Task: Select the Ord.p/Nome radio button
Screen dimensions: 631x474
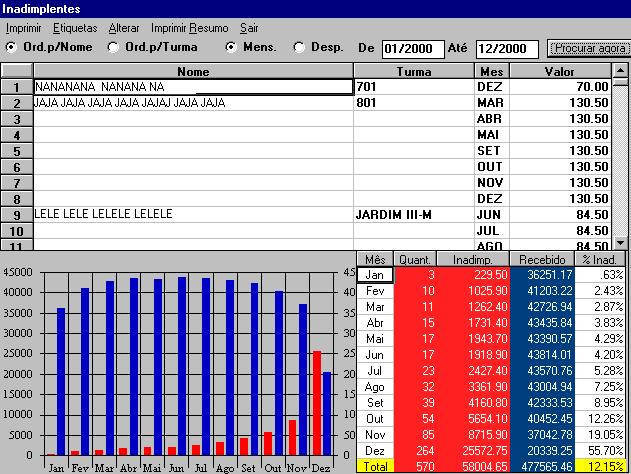Action: click(11, 47)
